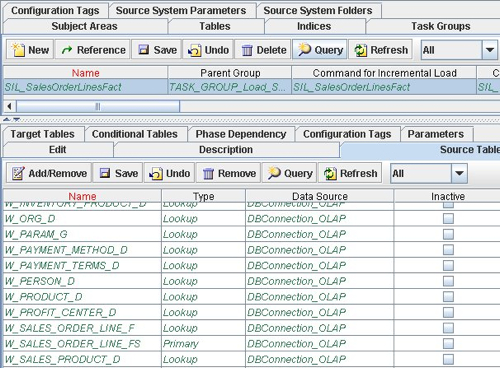500x368 pixels.
Task: Switch to the Phase Dependency tab
Action: [x=241, y=134]
